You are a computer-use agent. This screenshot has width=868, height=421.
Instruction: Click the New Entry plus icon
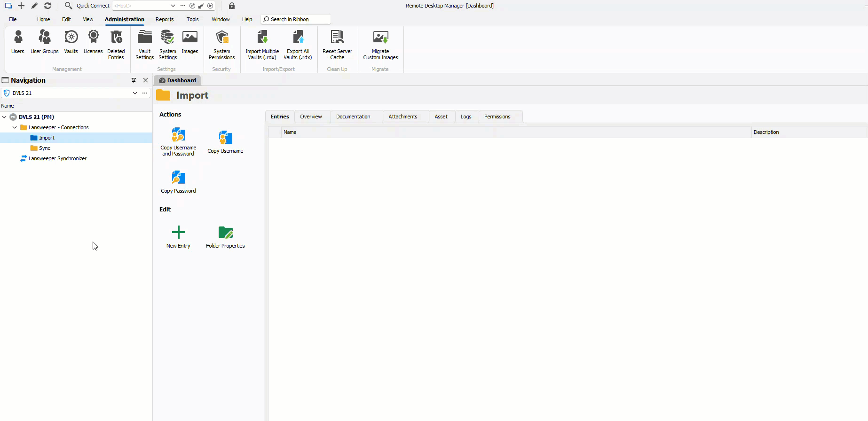(x=178, y=232)
